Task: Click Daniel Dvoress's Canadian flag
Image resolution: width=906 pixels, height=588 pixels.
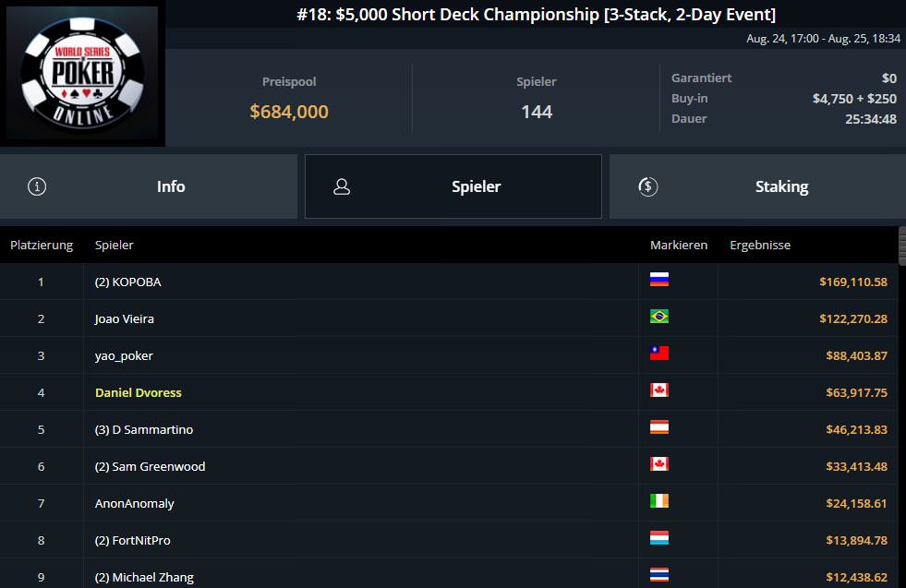Action: [659, 390]
